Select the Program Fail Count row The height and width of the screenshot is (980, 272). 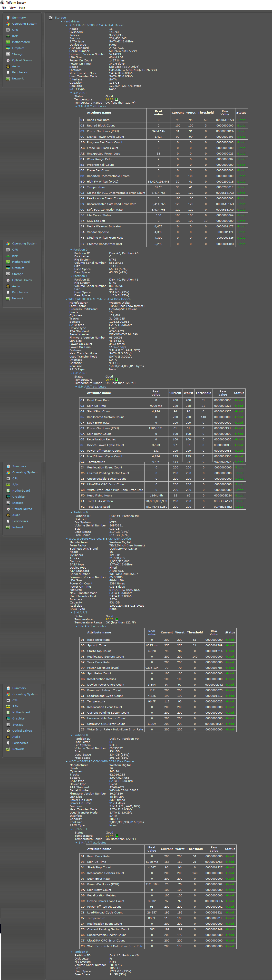[x=163, y=165]
